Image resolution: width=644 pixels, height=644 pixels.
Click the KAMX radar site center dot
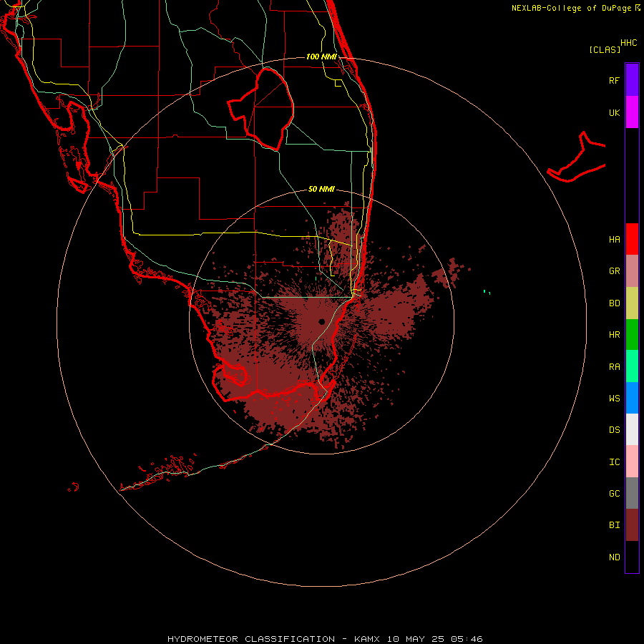(321, 321)
